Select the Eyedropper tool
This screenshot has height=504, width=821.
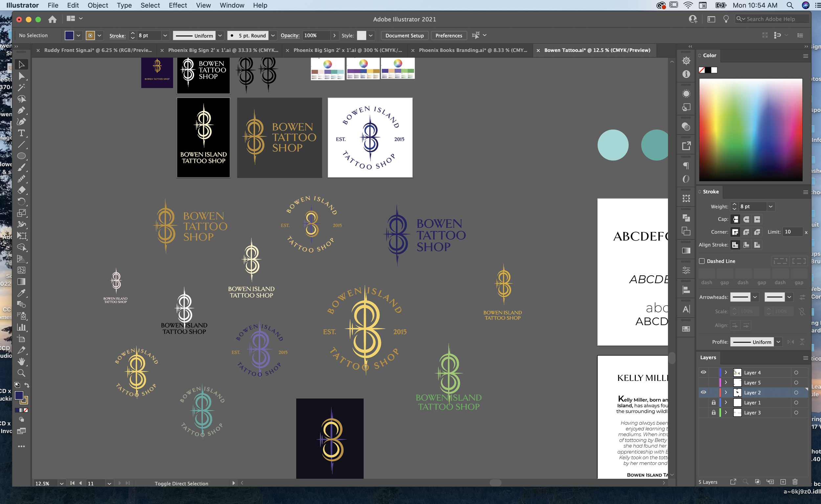21,293
